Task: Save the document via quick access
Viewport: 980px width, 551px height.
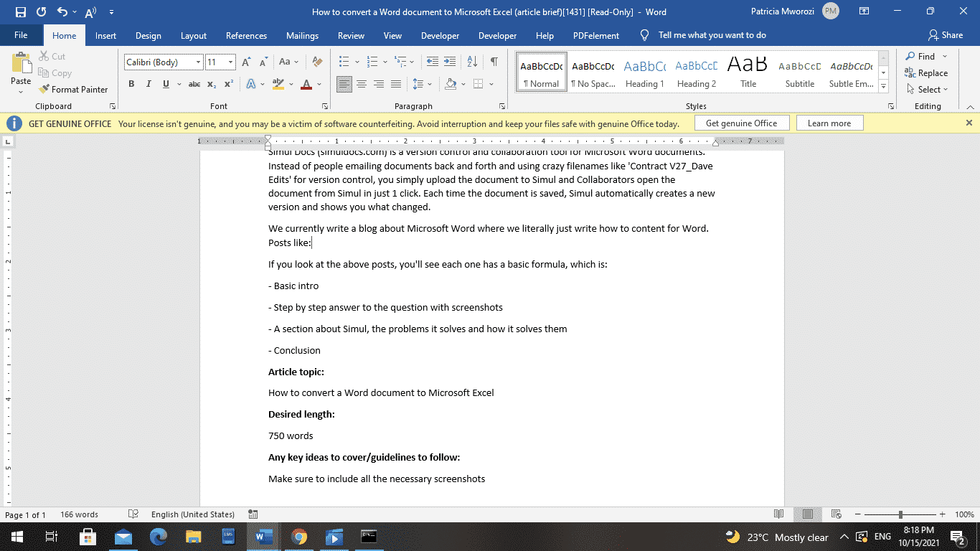Action: (x=20, y=12)
